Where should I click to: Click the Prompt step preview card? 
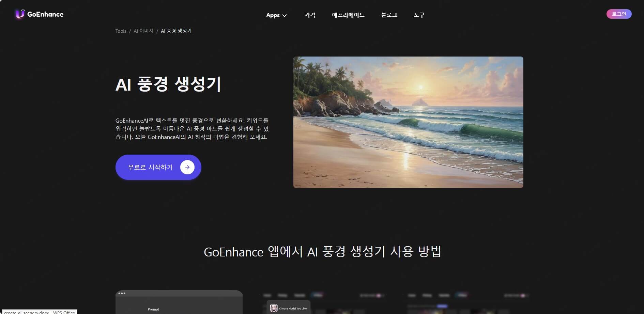coord(179,302)
